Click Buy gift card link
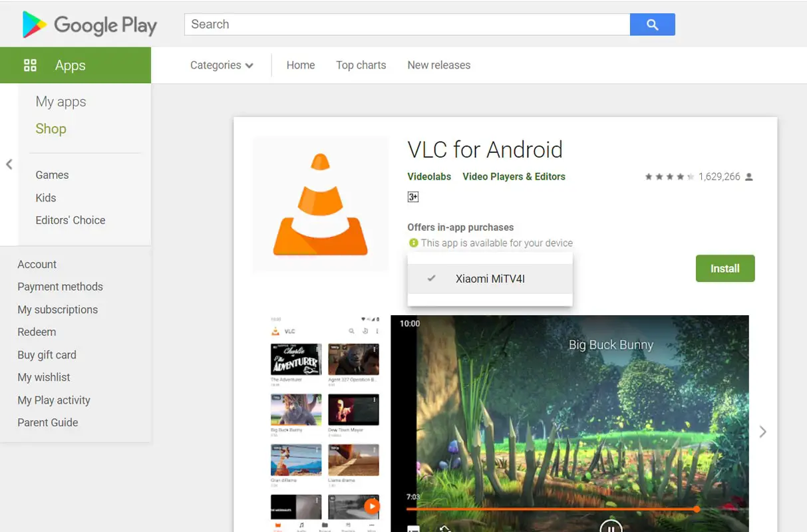 point(47,354)
